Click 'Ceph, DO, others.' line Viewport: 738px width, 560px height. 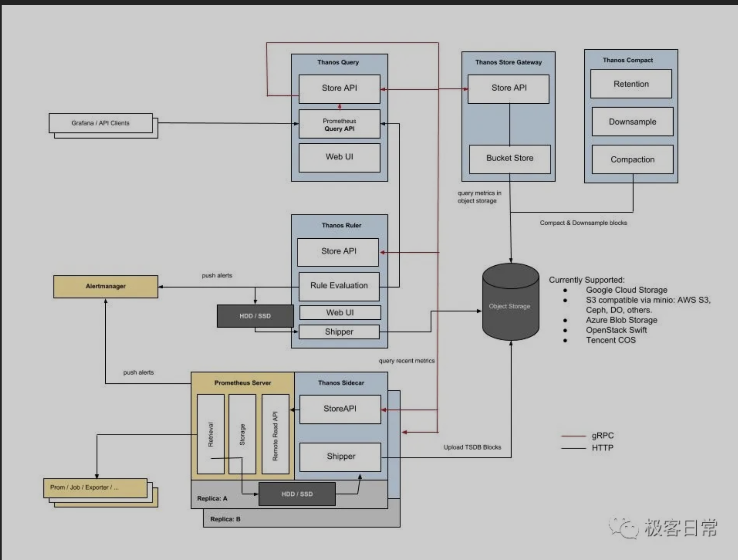pyautogui.click(x=618, y=310)
